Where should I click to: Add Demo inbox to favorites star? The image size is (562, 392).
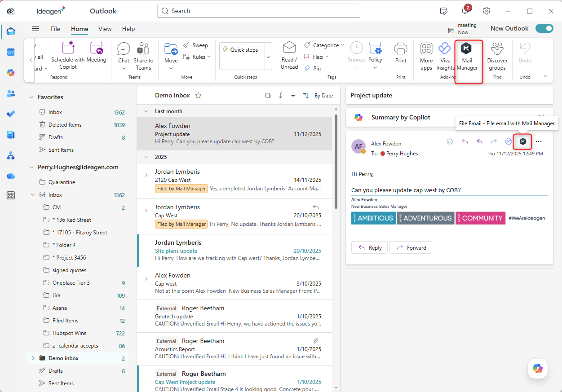[198, 95]
